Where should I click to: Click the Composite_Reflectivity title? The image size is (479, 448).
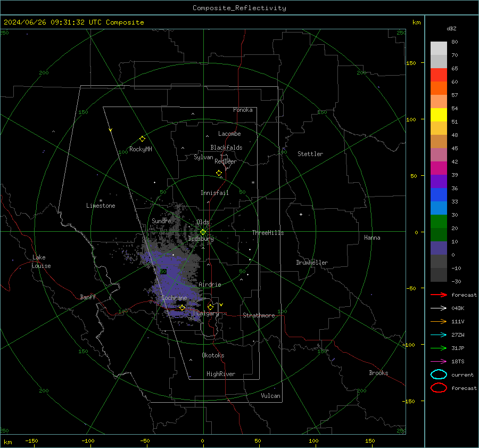pos(240,8)
